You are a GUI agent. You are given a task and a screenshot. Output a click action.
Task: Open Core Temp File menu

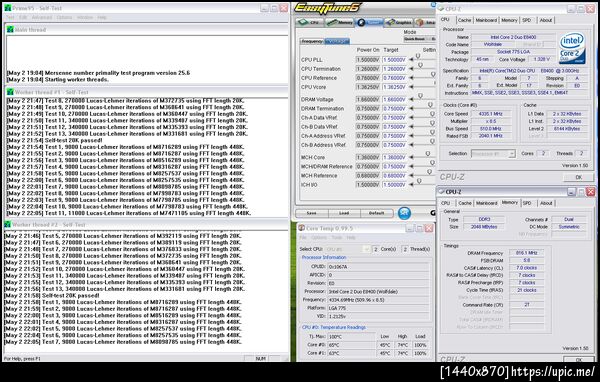(303, 238)
